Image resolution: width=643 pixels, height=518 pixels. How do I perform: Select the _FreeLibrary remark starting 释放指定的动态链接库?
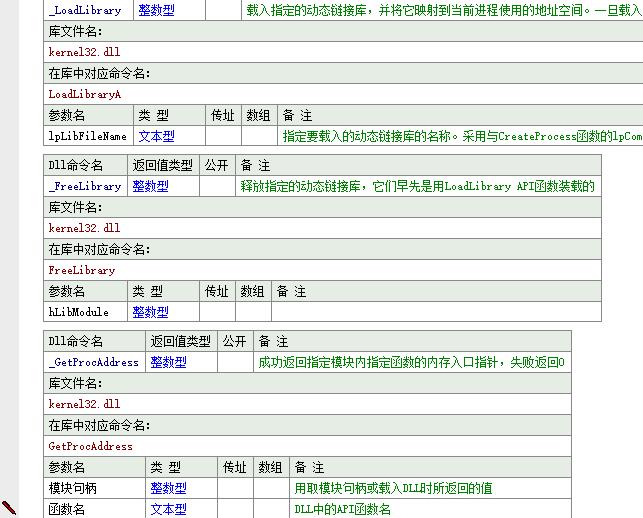click(x=417, y=186)
